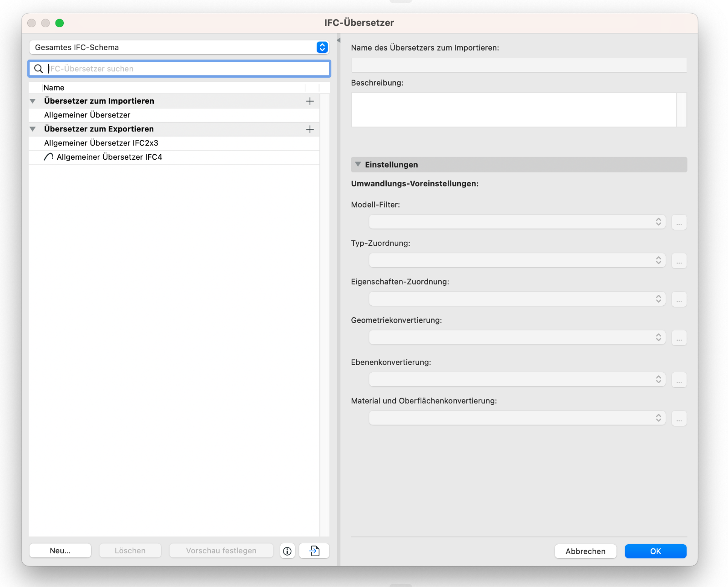Viewport: 728px width, 587px height.
Task: Add a new export translator with plus icon
Action: (310, 129)
